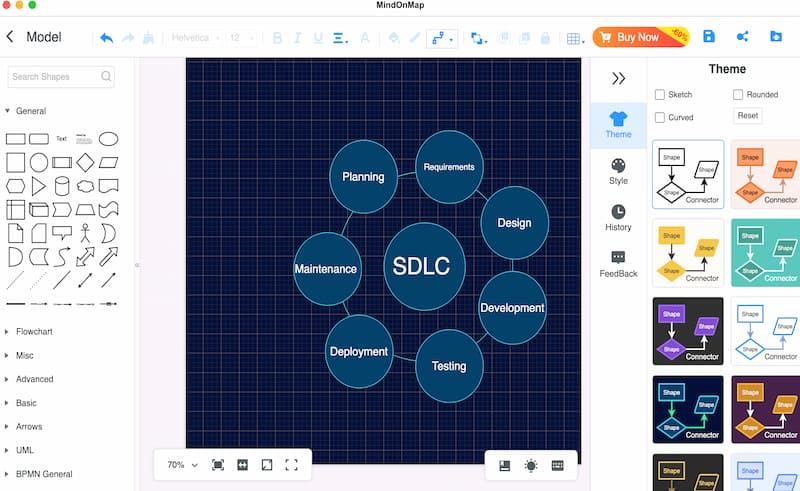Open the FeedBack tab
The width and height of the screenshot is (800, 491).
coord(618,264)
